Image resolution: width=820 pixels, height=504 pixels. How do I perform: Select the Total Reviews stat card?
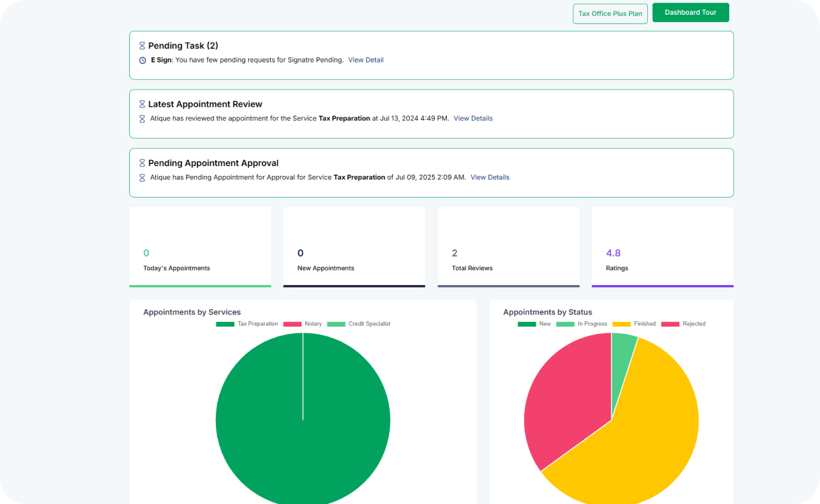point(508,247)
